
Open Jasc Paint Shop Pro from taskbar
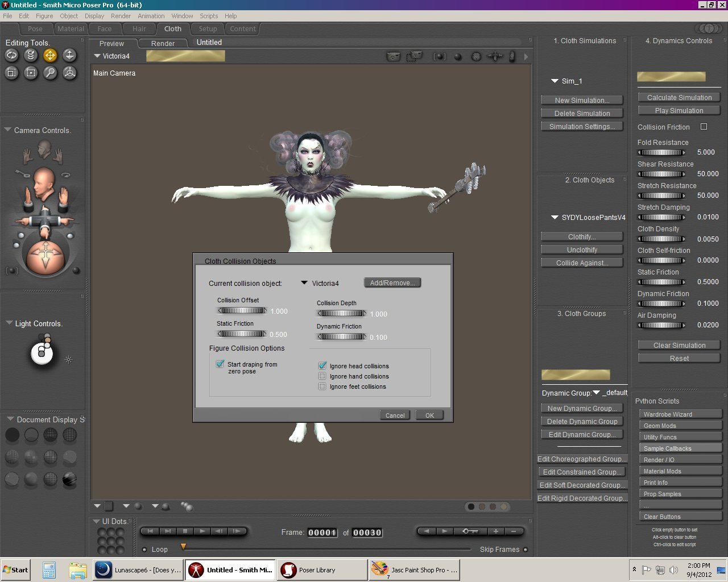point(415,570)
